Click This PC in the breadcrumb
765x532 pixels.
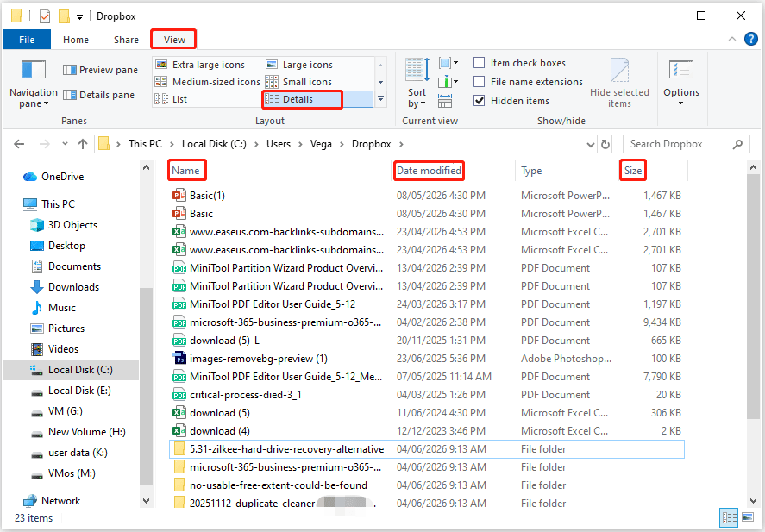click(145, 144)
